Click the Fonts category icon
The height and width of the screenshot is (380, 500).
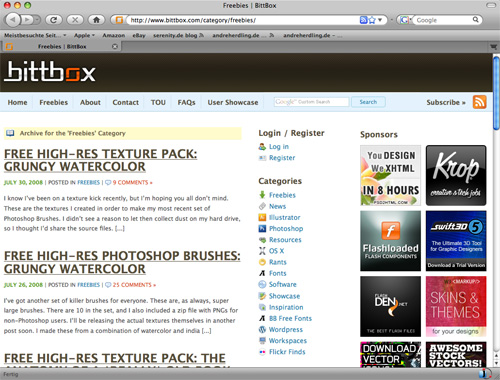coord(262,273)
